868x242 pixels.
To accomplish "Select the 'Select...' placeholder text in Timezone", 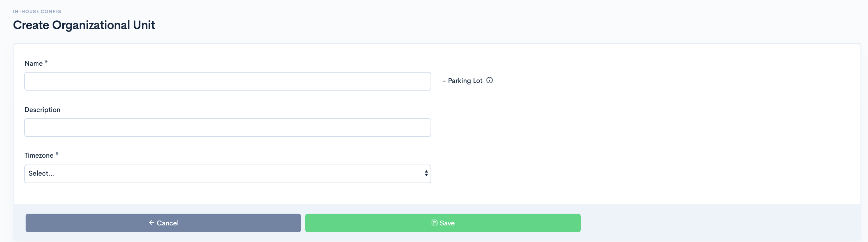I will (x=42, y=174).
